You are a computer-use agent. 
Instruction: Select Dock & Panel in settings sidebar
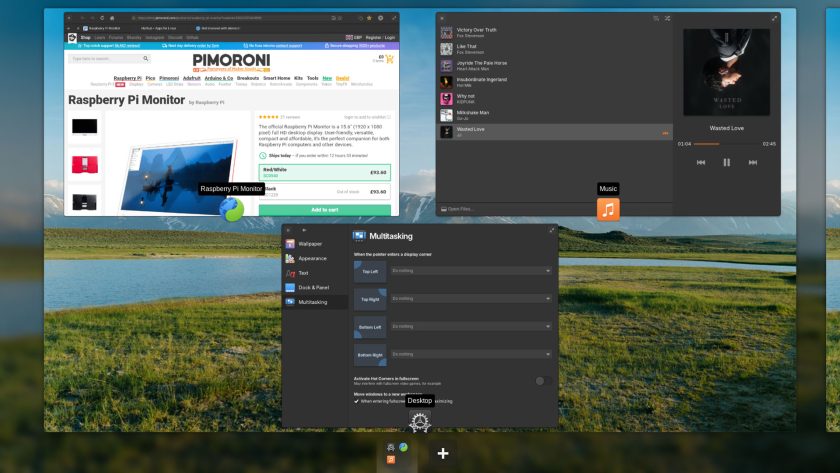coord(314,288)
